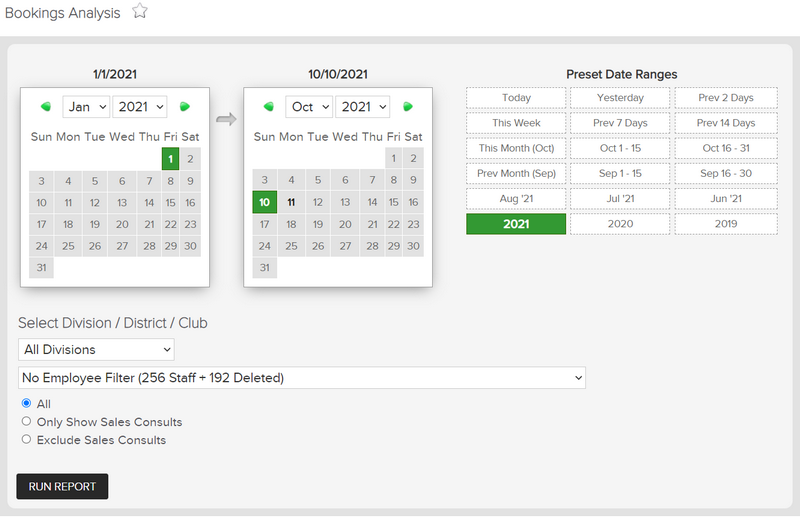Expand the No Employee Filter dropdown
The height and width of the screenshot is (517, 800).
tap(302, 378)
